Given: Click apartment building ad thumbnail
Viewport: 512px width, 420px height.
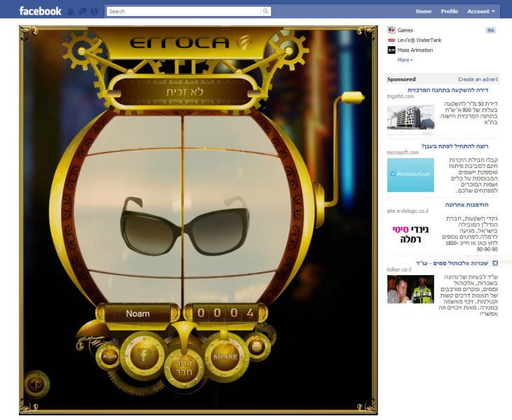Looking at the screenshot, I should click(410, 120).
